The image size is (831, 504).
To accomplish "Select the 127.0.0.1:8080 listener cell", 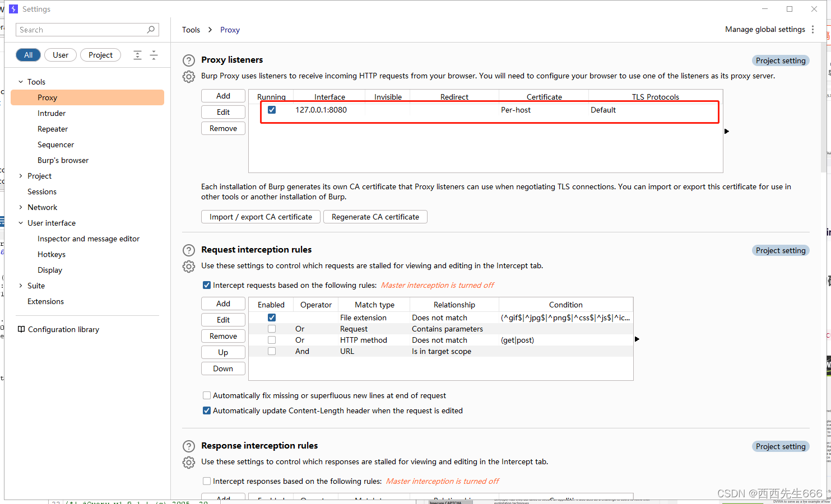I will [321, 110].
